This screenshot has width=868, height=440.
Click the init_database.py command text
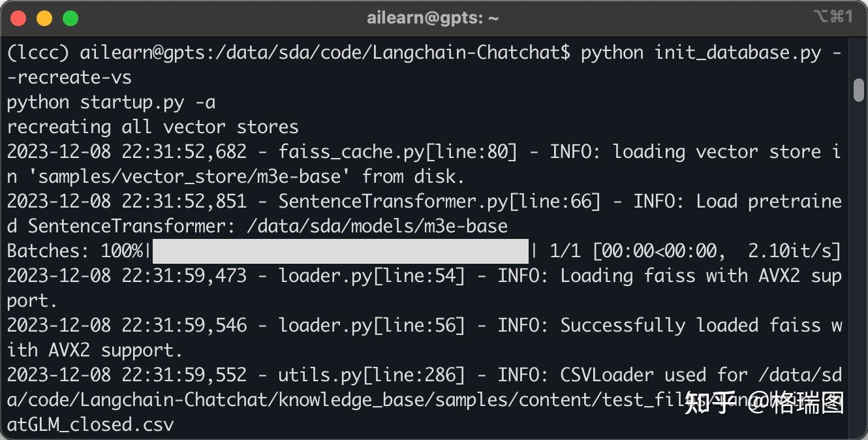coord(737,53)
